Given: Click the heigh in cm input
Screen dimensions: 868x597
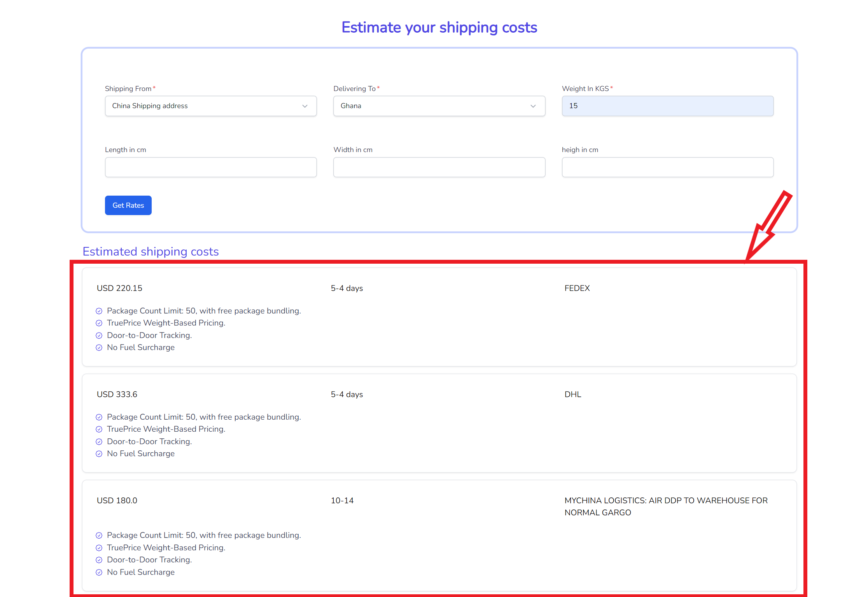Looking at the screenshot, I should [x=668, y=167].
